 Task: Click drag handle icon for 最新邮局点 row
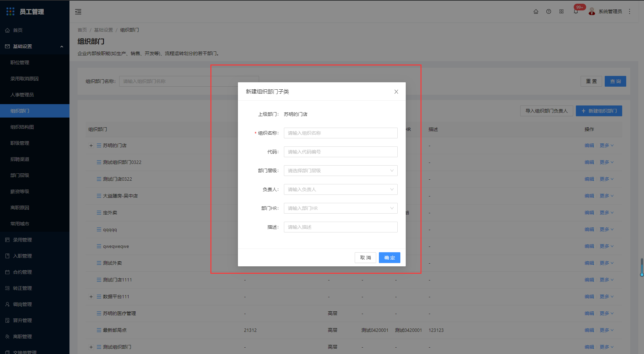point(99,330)
